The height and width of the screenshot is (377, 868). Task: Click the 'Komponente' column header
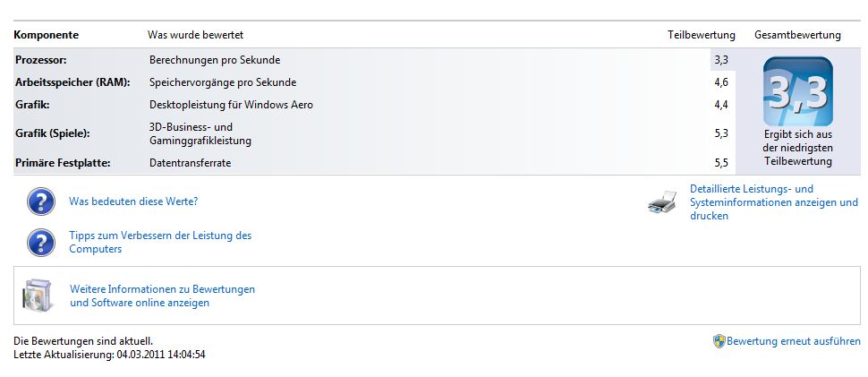coord(47,35)
